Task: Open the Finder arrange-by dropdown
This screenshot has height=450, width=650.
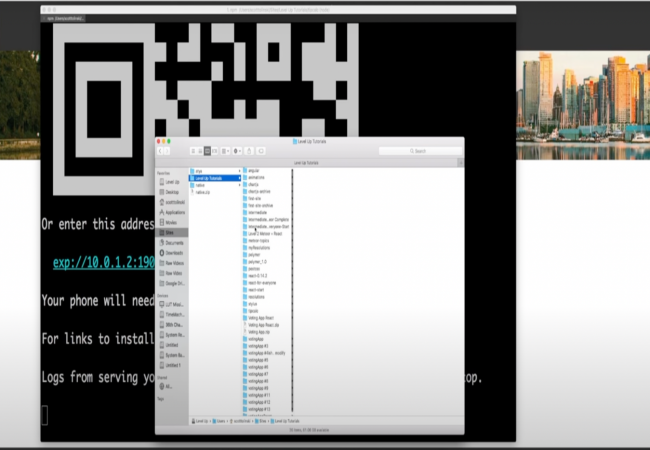Action: tap(225, 151)
